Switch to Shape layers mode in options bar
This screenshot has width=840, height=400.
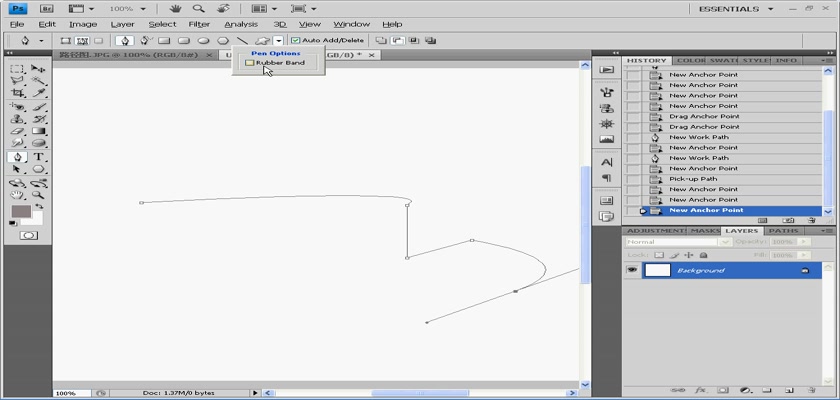(65, 40)
